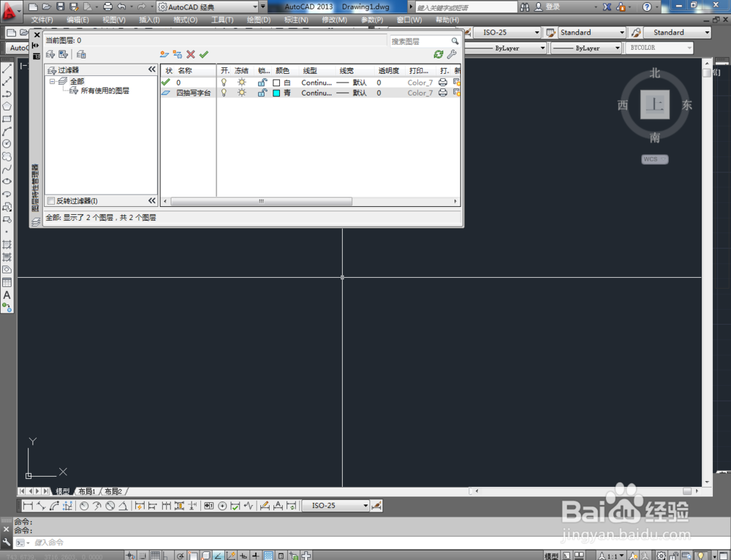Open the WCS coordinate system dropdown

coord(654,159)
